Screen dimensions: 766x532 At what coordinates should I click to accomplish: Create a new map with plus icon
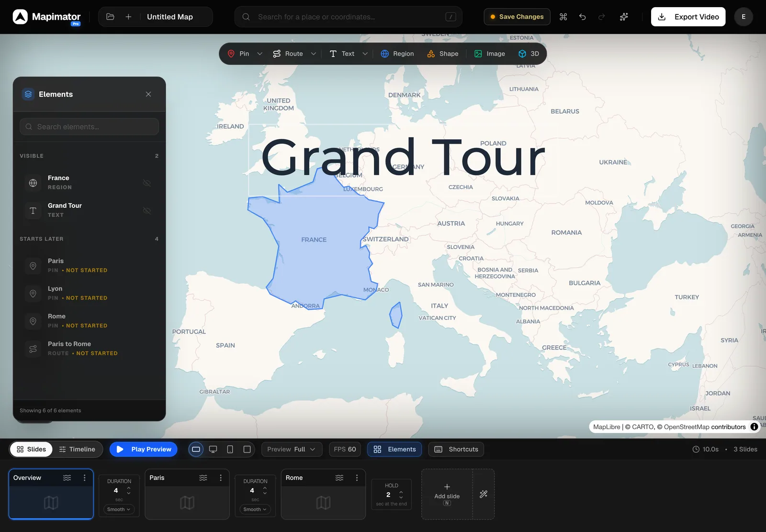pyautogui.click(x=128, y=17)
